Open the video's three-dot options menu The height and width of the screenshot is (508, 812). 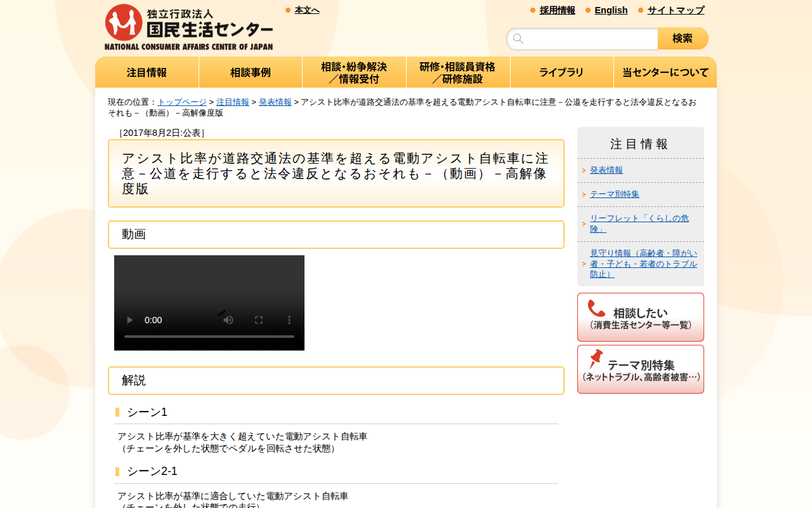pos(289,320)
